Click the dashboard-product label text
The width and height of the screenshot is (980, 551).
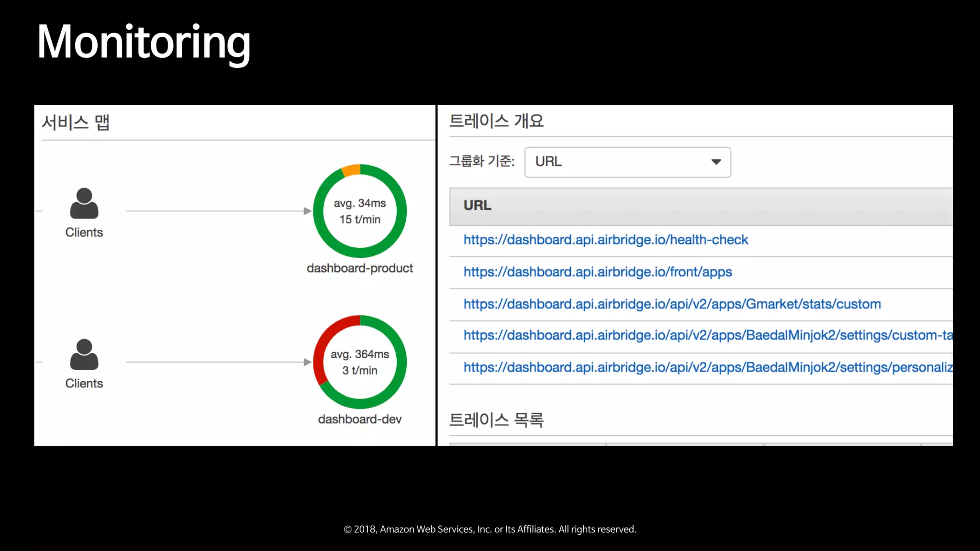[x=360, y=268]
